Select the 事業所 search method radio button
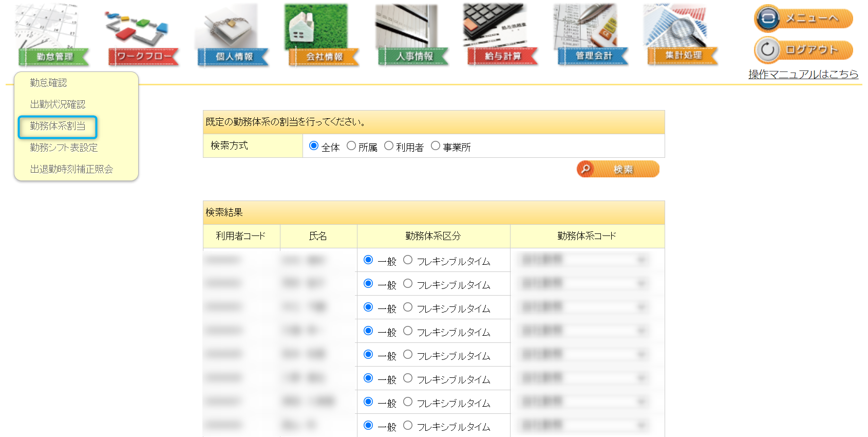This screenshot has height=437, width=868. (x=436, y=146)
